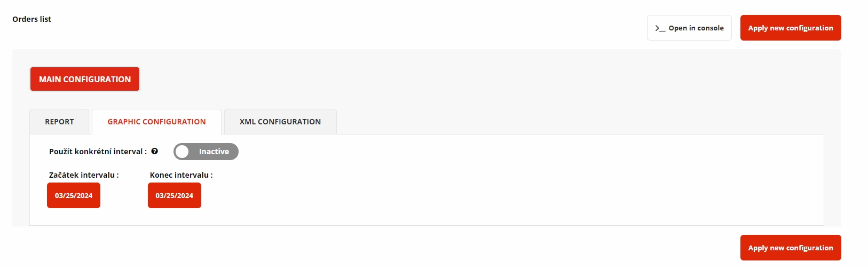Select the GRAPHIC CONFIGURATION tab
The height and width of the screenshot is (269, 868).
tap(156, 122)
